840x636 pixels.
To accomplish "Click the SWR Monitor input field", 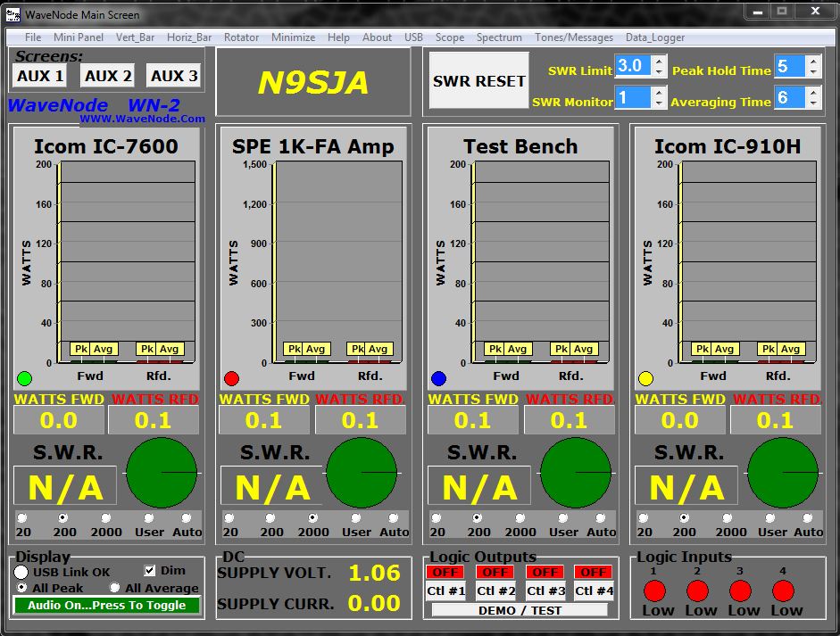I will point(632,98).
